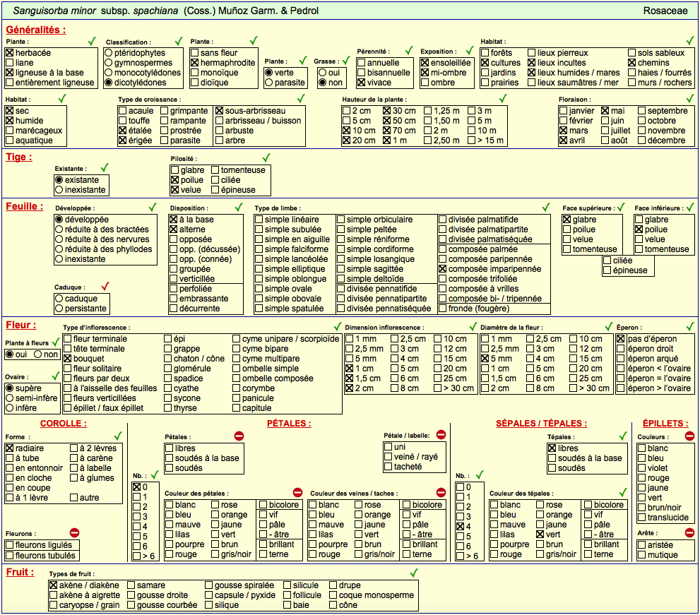Check the annuelle option under Pérennité
The height and width of the screenshot is (615, 700).
(x=362, y=63)
